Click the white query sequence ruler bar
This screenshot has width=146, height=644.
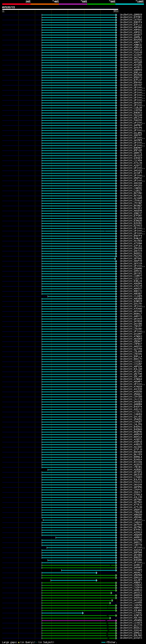(x=60, y=9)
